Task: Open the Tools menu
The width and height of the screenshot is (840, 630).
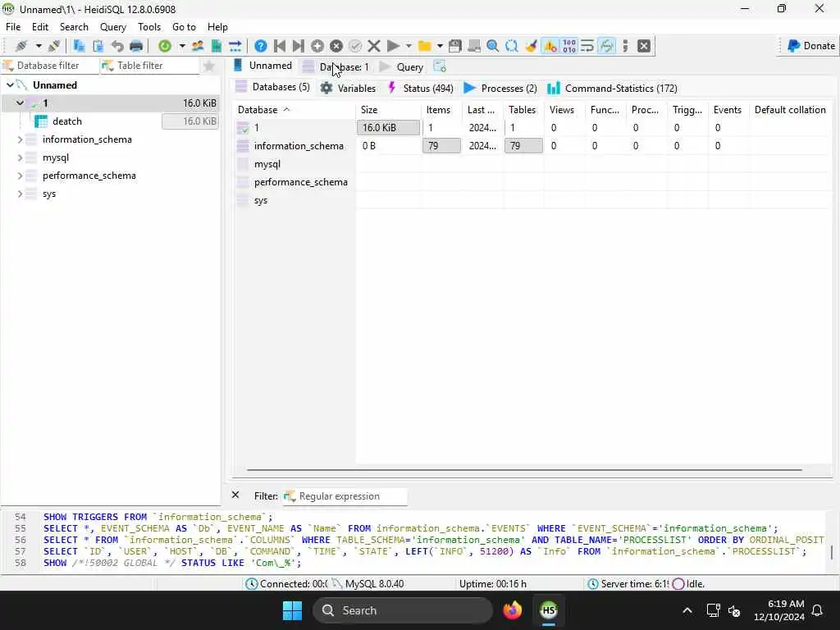Action: coord(149,27)
